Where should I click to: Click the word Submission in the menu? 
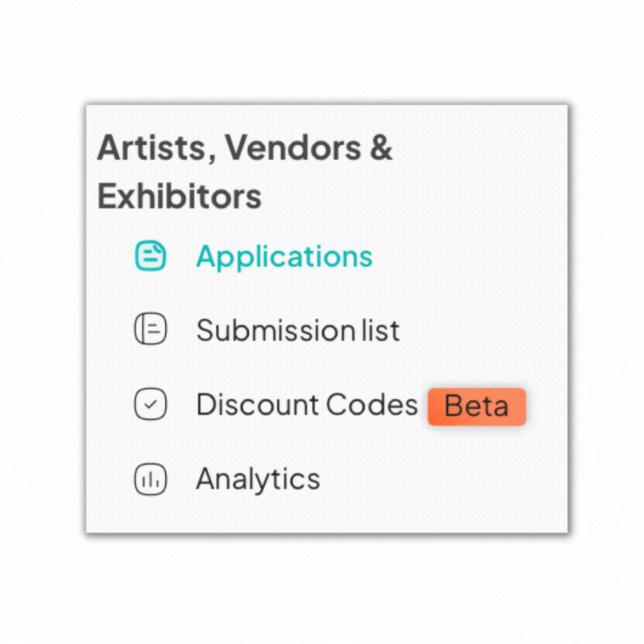click(x=276, y=330)
